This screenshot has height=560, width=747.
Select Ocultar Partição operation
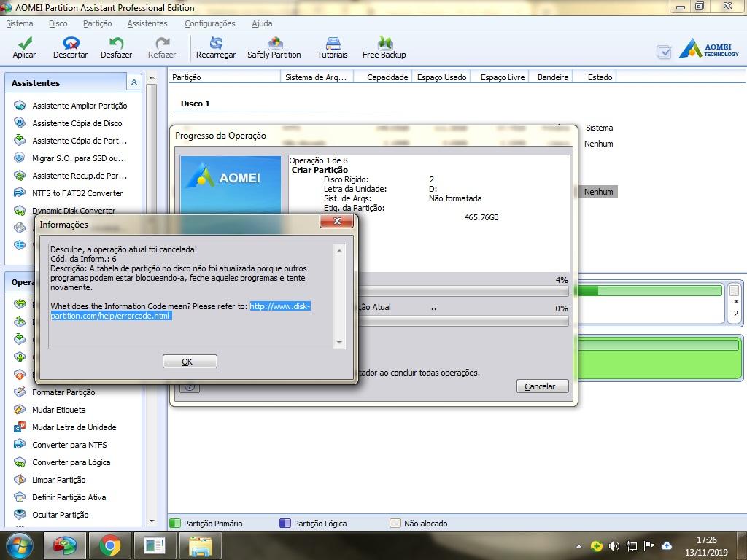tap(52, 515)
